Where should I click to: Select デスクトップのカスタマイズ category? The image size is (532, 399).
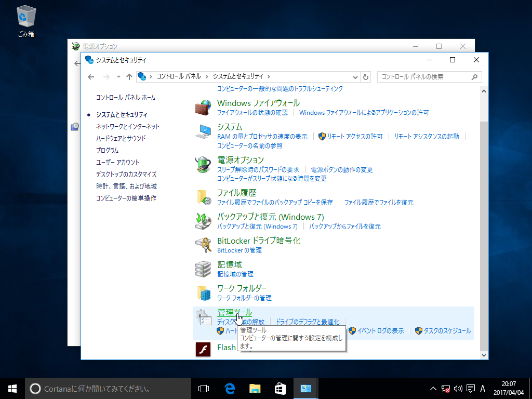(x=126, y=175)
